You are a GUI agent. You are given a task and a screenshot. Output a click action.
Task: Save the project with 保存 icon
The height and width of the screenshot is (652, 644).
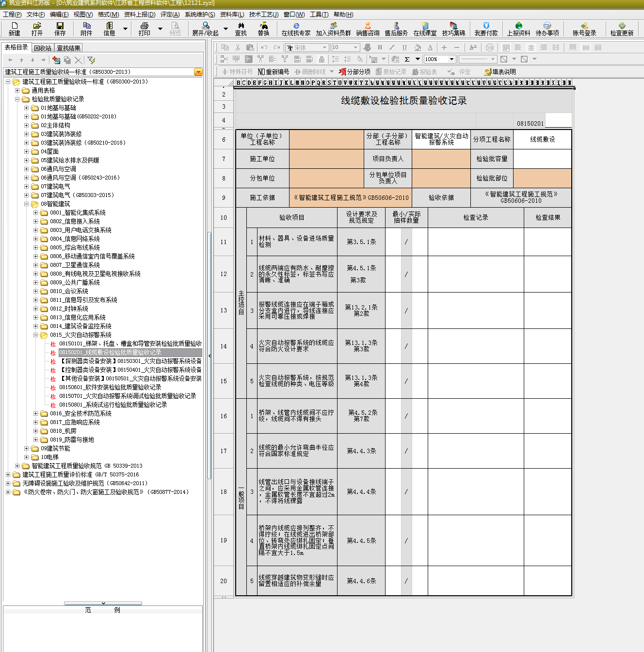tap(60, 29)
